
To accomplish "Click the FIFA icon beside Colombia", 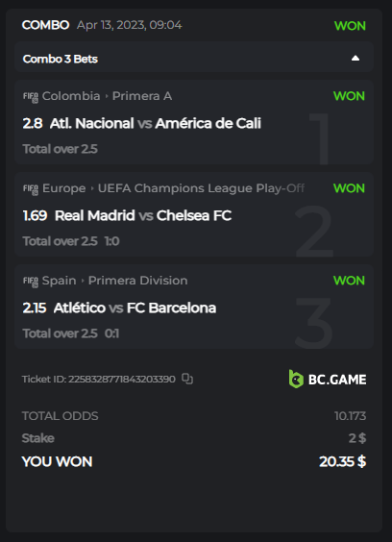I will click(31, 97).
